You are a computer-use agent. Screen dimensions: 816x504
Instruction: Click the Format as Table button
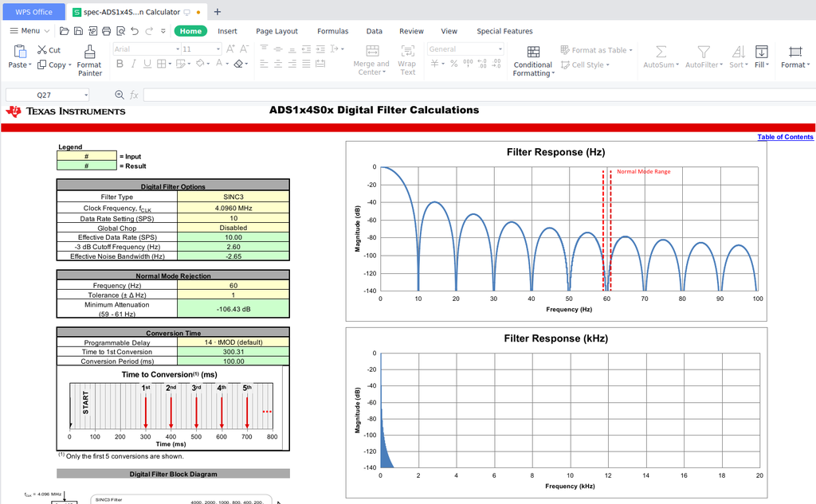[595, 49]
